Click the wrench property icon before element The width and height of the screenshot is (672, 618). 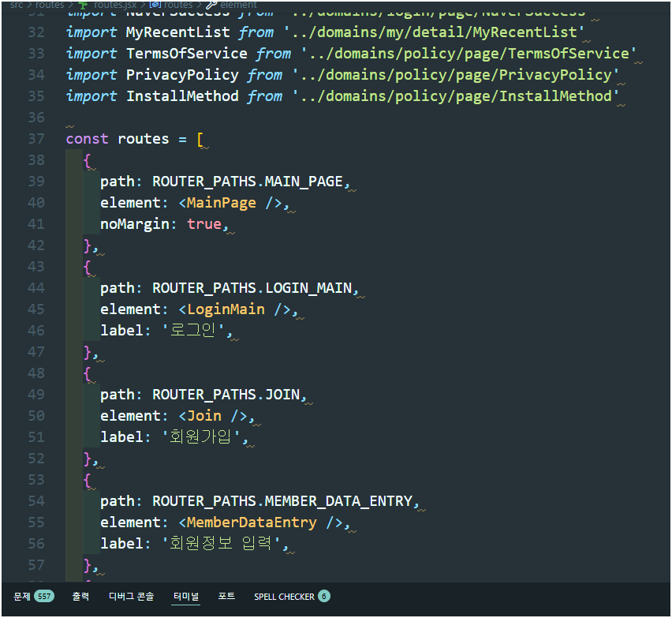pyautogui.click(x=211, y=5)
